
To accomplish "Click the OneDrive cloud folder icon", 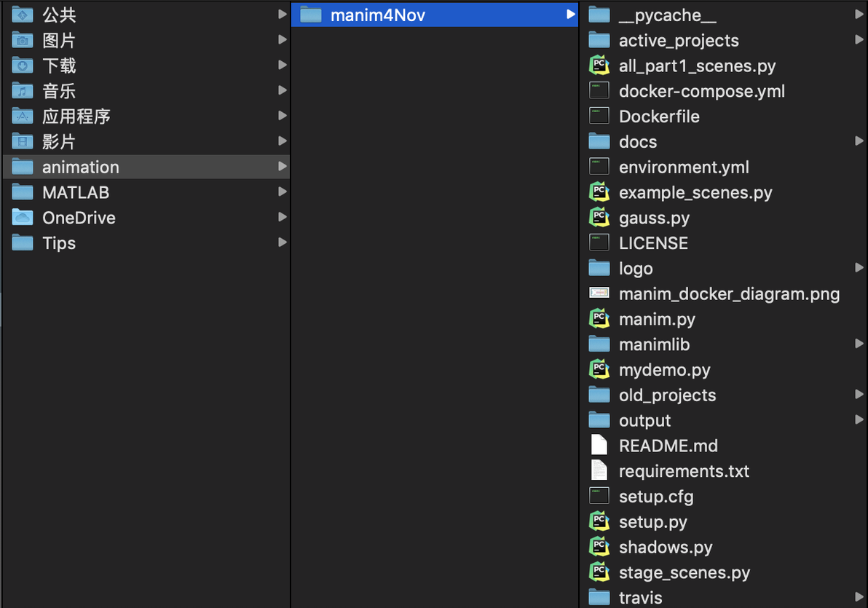I will (x=23, y=218).
